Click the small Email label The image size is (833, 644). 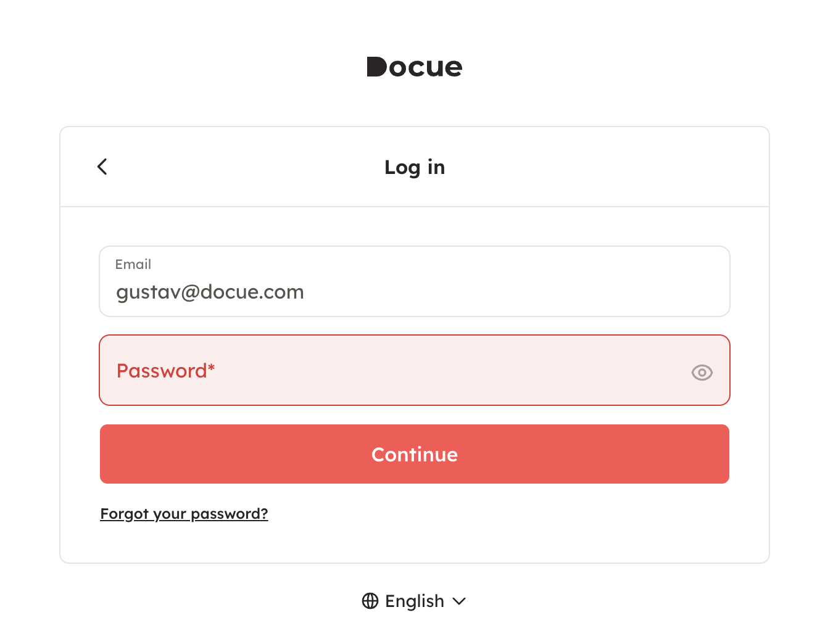point(133,265)
